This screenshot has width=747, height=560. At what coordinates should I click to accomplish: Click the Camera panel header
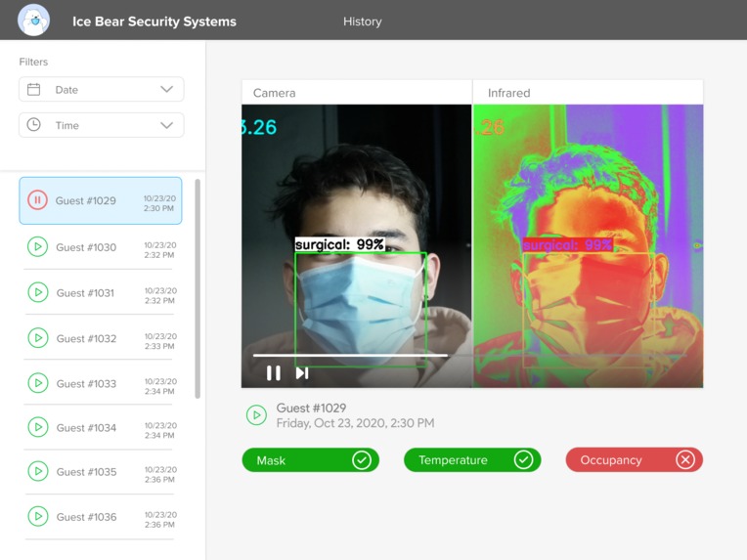pos(356,93)
